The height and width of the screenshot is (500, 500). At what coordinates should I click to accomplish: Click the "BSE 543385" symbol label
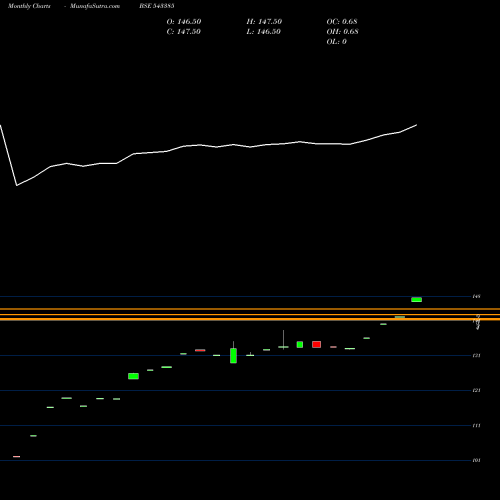[x=157, y=6]
